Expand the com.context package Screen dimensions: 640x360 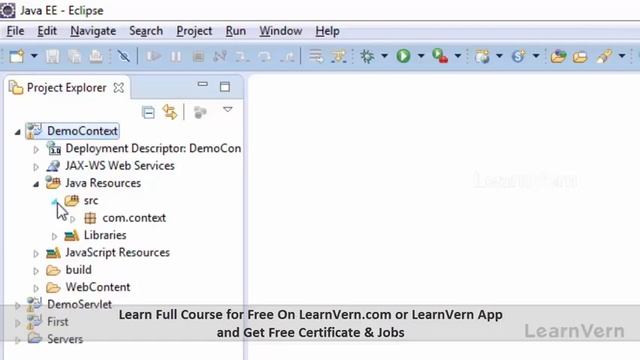click(73, 219)
